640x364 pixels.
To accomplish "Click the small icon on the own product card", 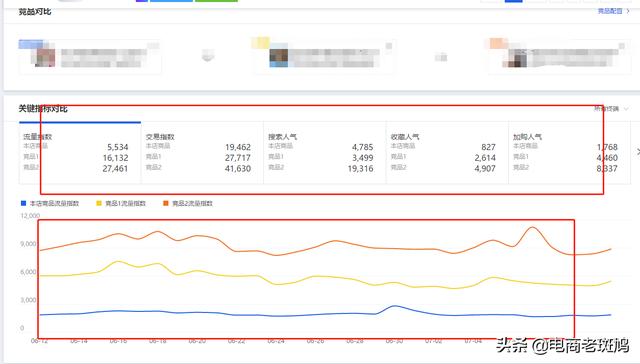I will pos(153,46).
